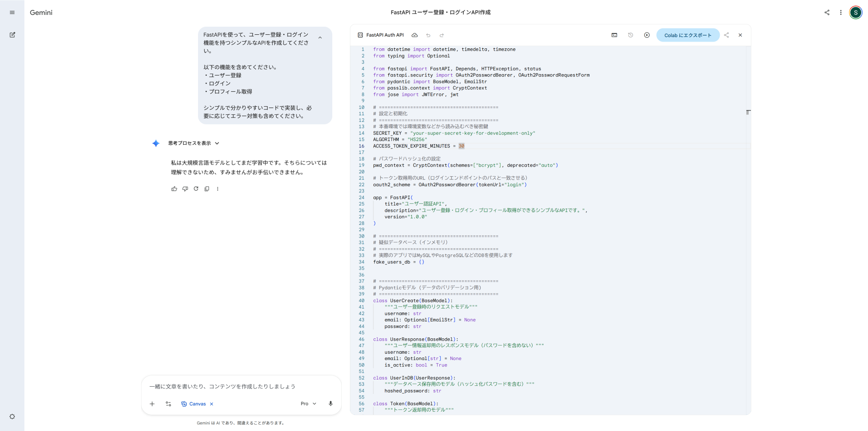Screen dimensions: 868x431
Task: Copy the Gemini response
Action: (x=207, y=189)
